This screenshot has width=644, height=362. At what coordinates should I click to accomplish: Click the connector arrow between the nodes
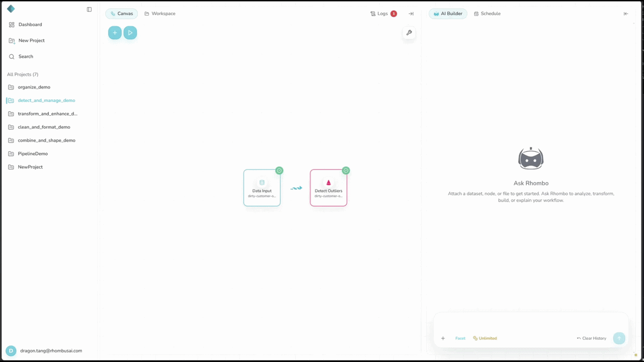(x=296, y=188)
